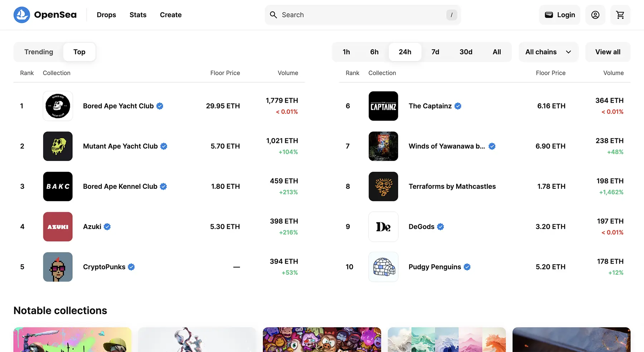Click the Login button

[560, 15]
